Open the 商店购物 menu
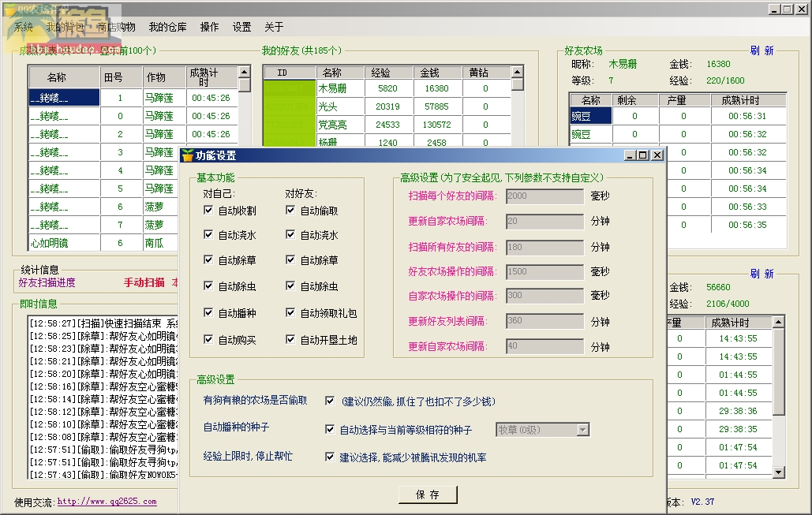 pyautogui.click(x=117, y=27)
